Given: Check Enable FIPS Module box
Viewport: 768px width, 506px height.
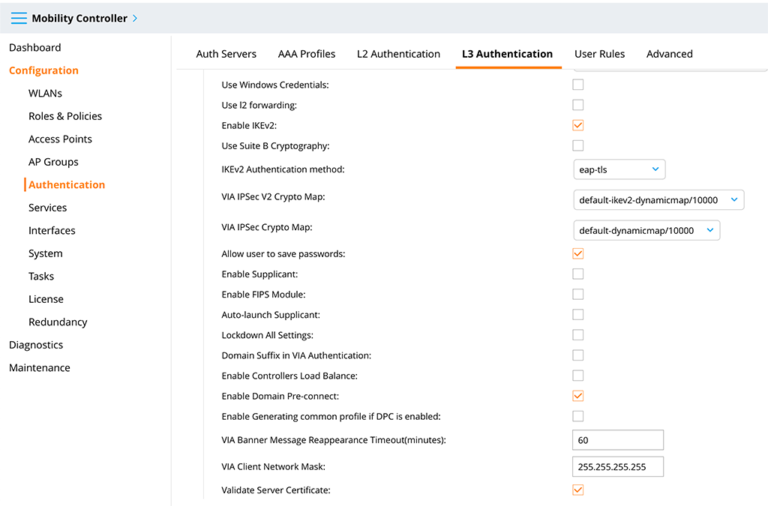Looking at the screenshot, I should click(x=578, y=294).
